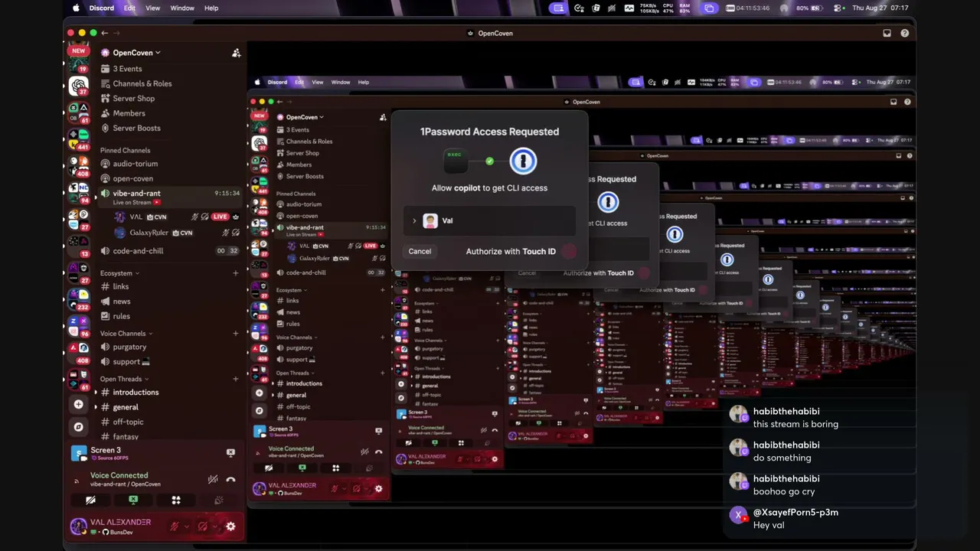The height and width of the screenshot is (551, 980).
Task: Toggle headphone deafen in user panel
Action: click(203, 527)
